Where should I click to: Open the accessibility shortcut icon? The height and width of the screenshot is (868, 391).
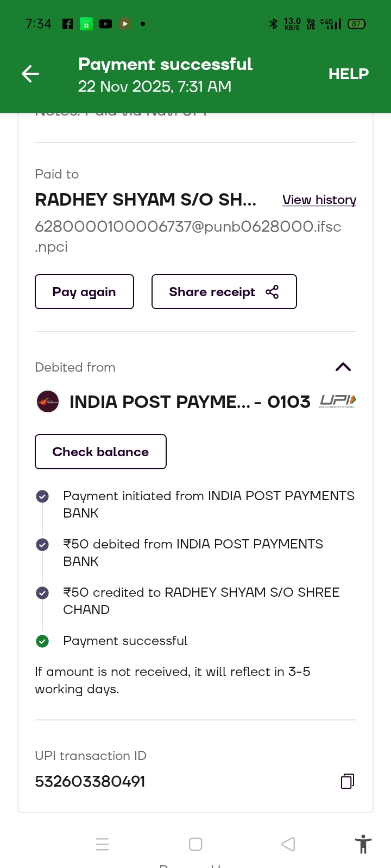pos(363,844)
